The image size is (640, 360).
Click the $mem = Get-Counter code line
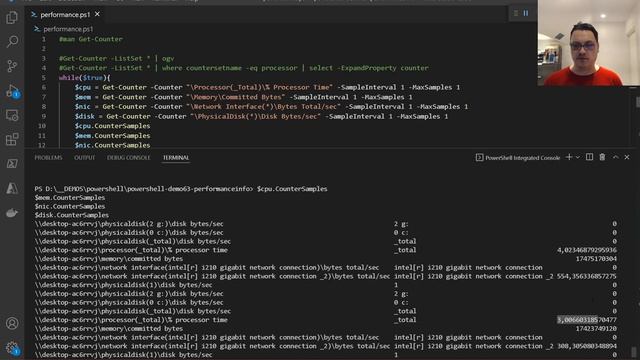click(243, 97)
